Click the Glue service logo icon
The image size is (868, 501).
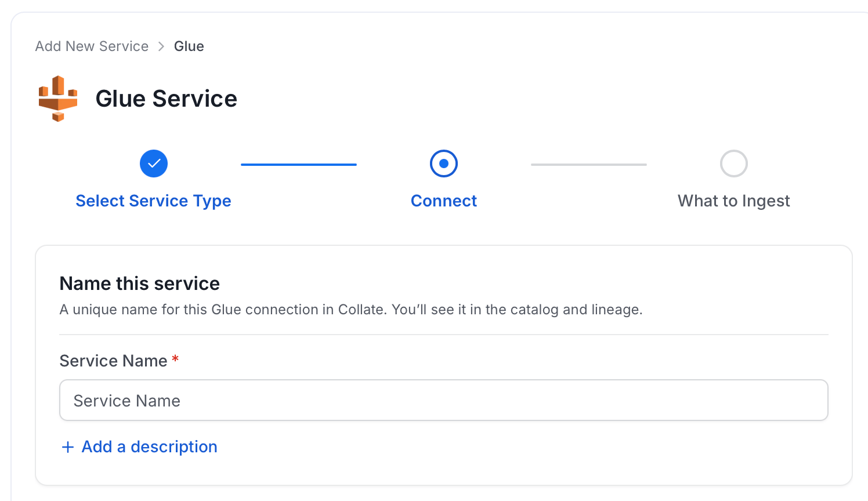[x=58, y=99]
